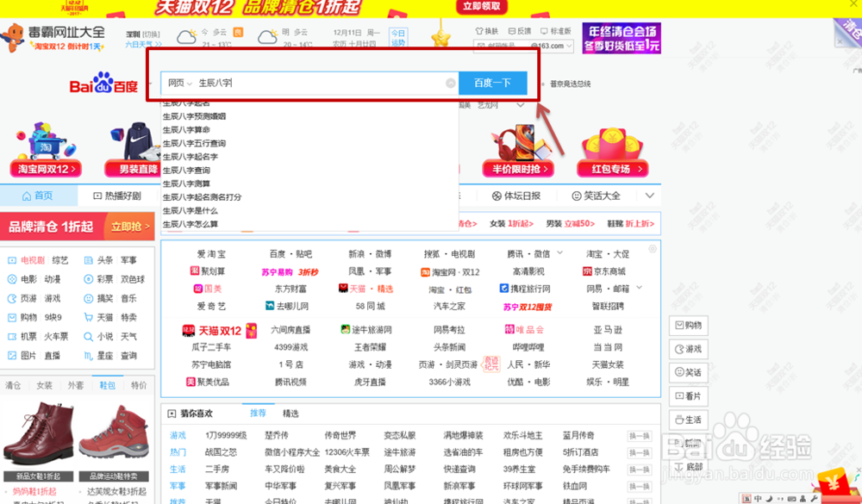Open 淘宝网双12 promo button
The width and height of the screenshot is (862, 504).
(46, 169)
